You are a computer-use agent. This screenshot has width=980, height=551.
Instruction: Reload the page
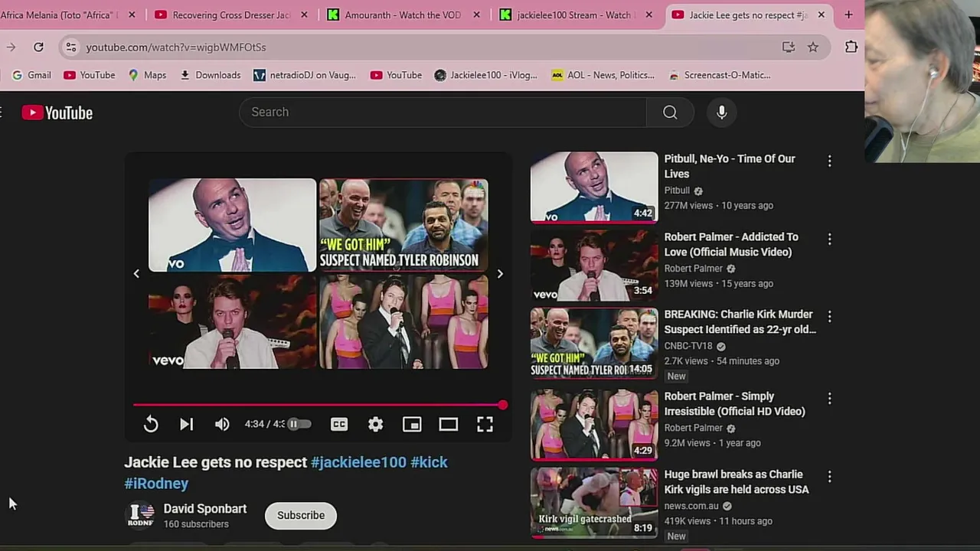(x=38, y=47)
